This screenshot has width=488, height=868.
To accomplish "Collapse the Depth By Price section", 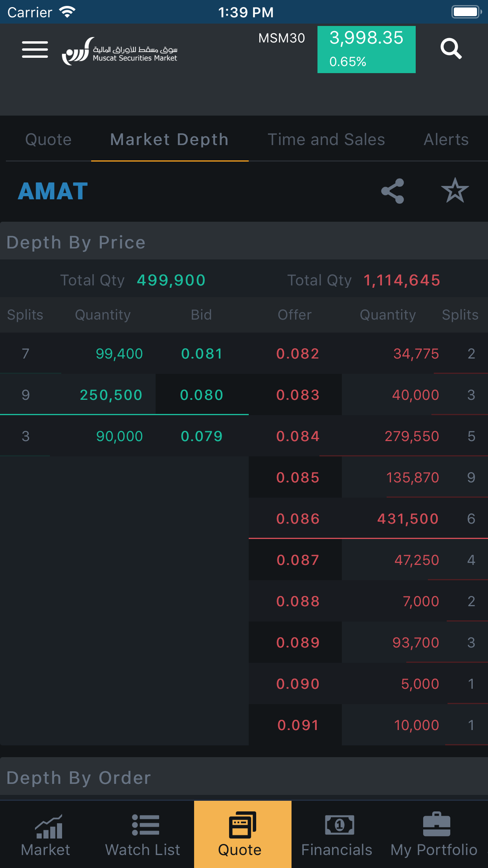I will click(76, 243).
